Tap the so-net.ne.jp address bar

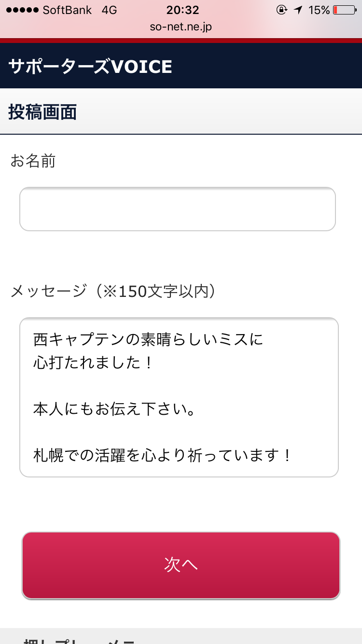pyautogui.click(x=181, y=27)
